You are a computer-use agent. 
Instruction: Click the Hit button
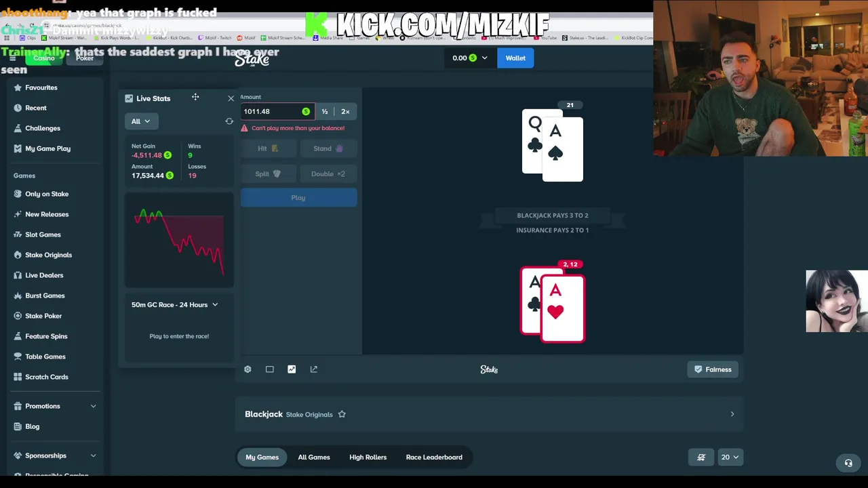coord(269,148)
